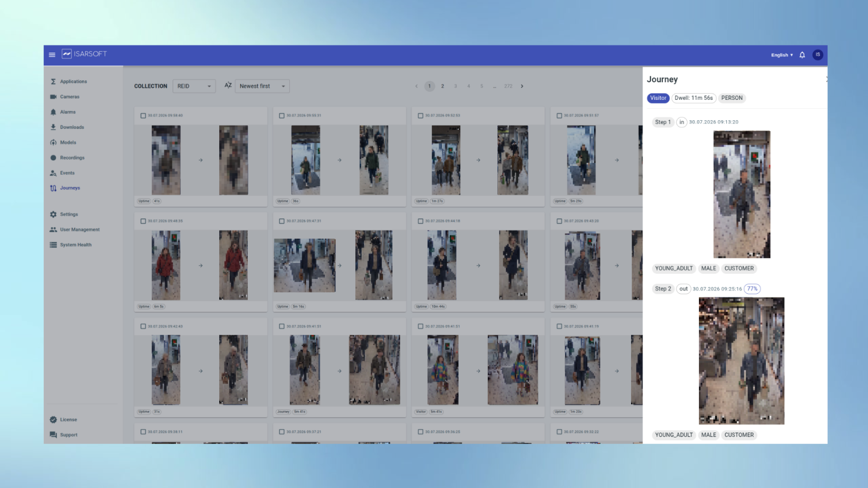Viewport: 868px width, 488px height.
Task: Open the English language dropdown
Action: pyautogui.click(x=782, y=55)
